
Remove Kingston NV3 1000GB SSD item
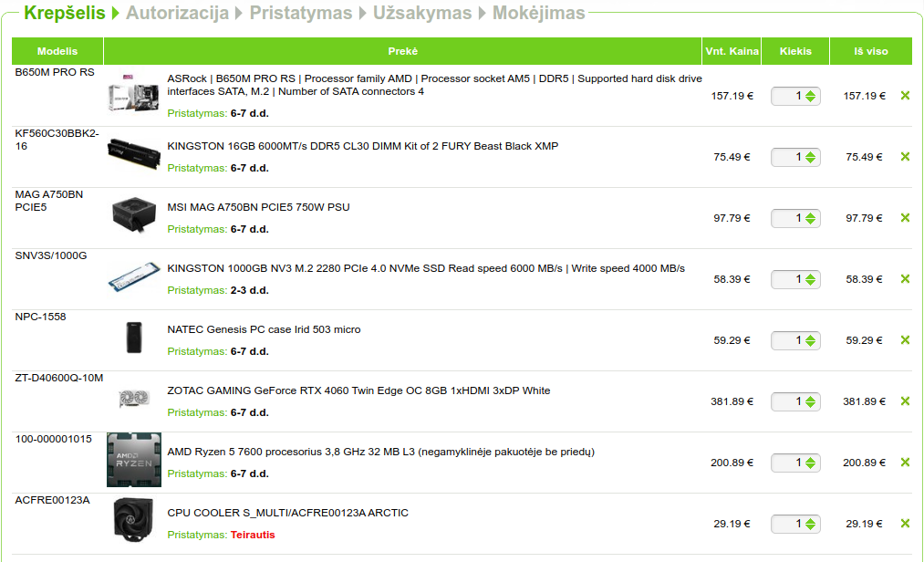point(905,279)
